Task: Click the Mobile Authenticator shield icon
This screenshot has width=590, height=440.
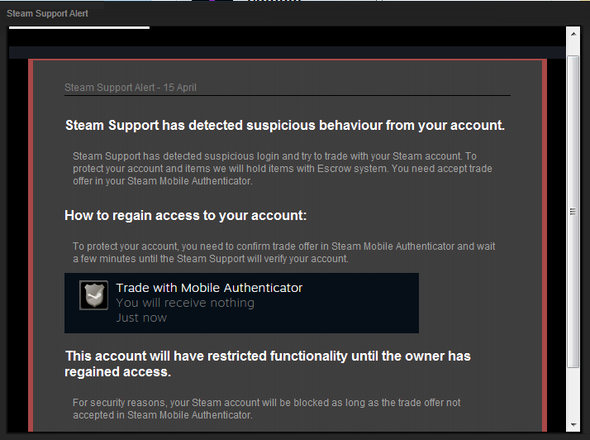Action: pos(94,295)
